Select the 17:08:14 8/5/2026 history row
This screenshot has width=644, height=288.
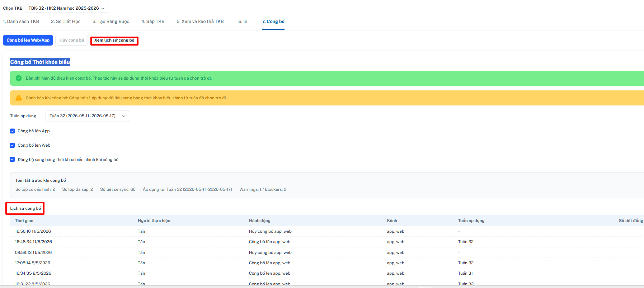[x=327, y=263]
